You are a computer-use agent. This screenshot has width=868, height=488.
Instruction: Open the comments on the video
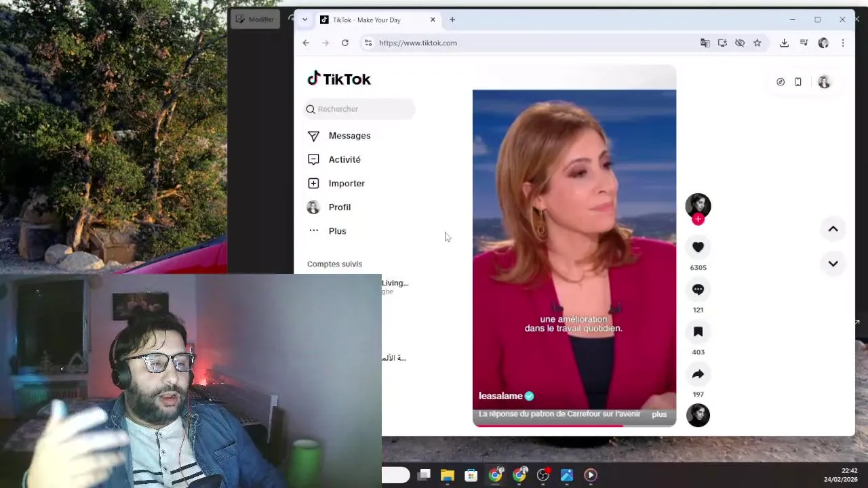[x=698, y=289]
